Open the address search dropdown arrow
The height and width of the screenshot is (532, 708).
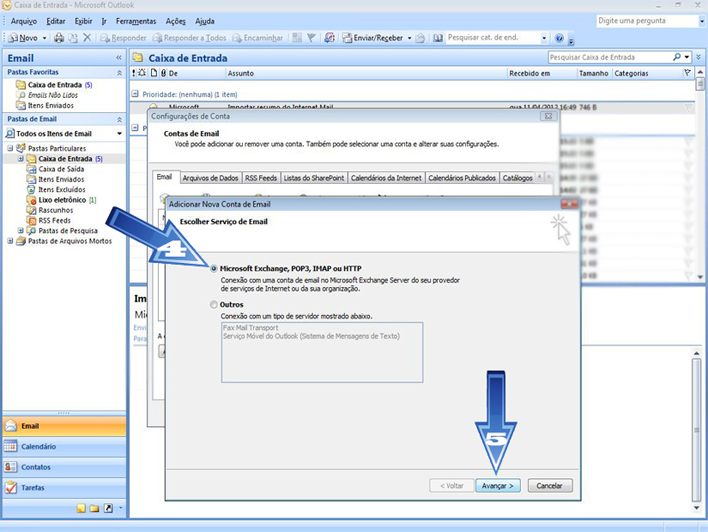pyautogui.click(x=544, y=38)
